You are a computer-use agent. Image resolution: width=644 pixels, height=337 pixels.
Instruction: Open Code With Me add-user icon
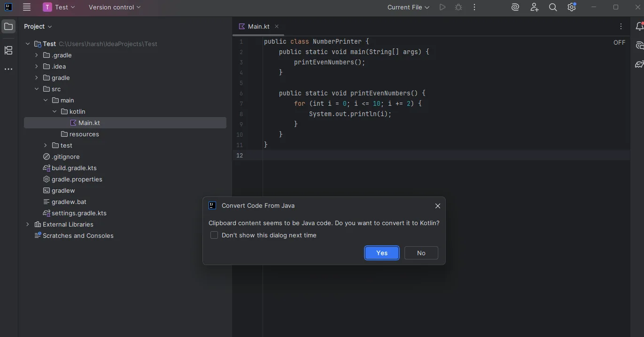tap(534, 7)
